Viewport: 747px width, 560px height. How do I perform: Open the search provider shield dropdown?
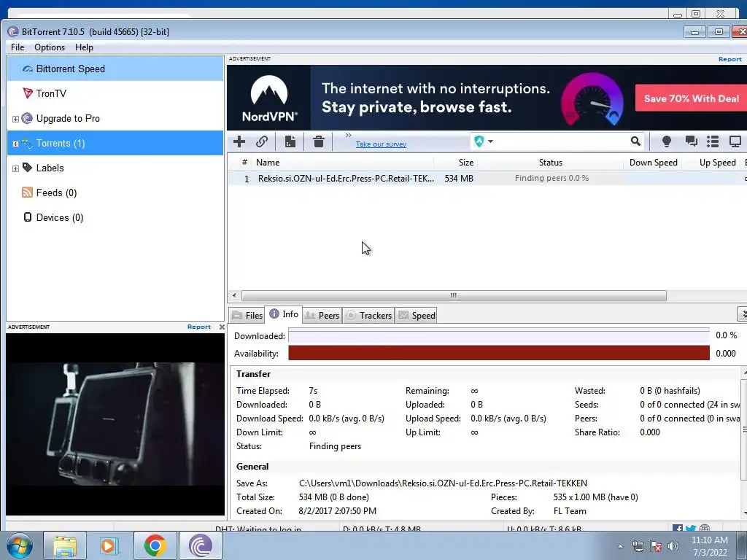tap(483, 141)
